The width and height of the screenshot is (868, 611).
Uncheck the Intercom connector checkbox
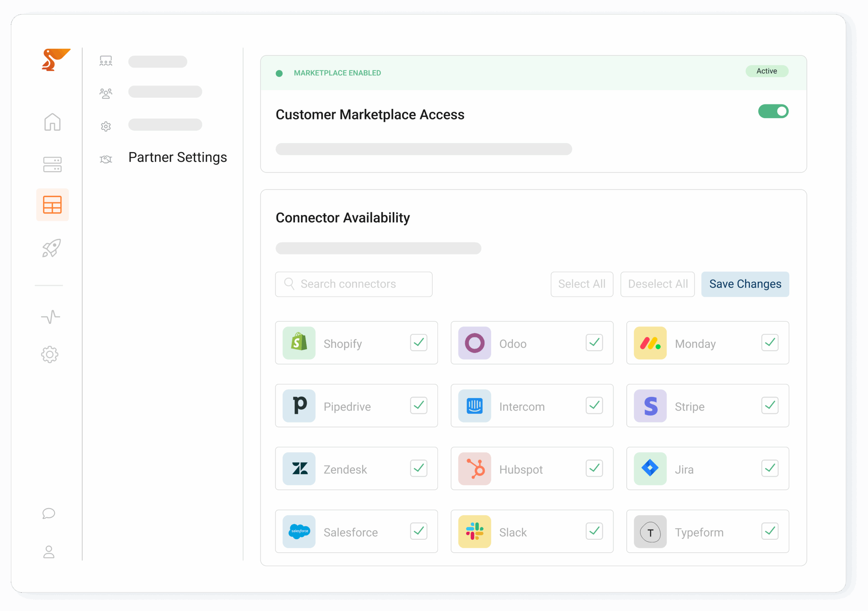pos(594,405)
